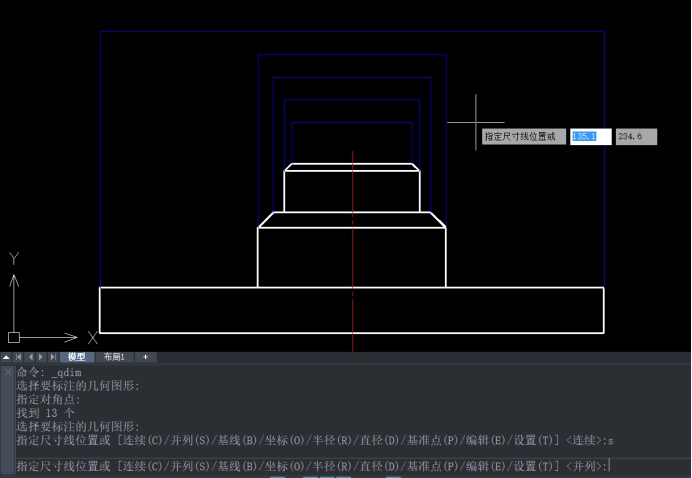This screenshot has height=478, width=692.
Task: Click the 指定尺寸线位置或 tooltip label
Action: point(523,136)
